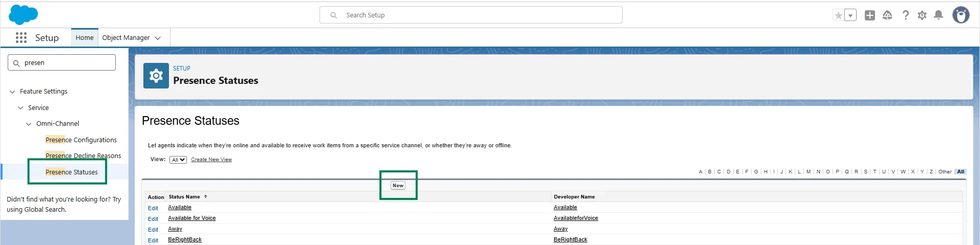Open the View 'All' dropdown
980x245 pixels.
178,160
